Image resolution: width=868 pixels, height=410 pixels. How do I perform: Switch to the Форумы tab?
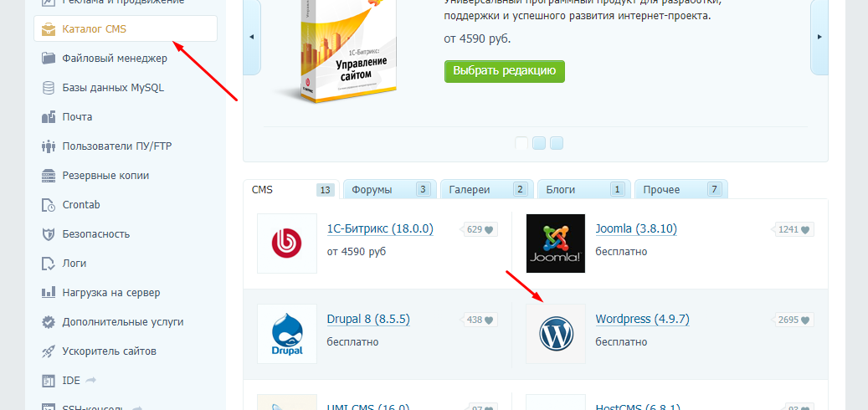388,190
